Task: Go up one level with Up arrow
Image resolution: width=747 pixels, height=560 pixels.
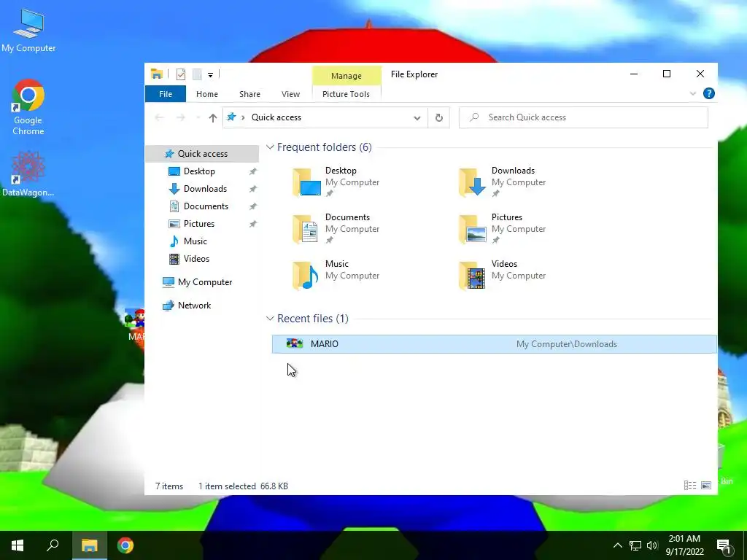Action: 212,117
